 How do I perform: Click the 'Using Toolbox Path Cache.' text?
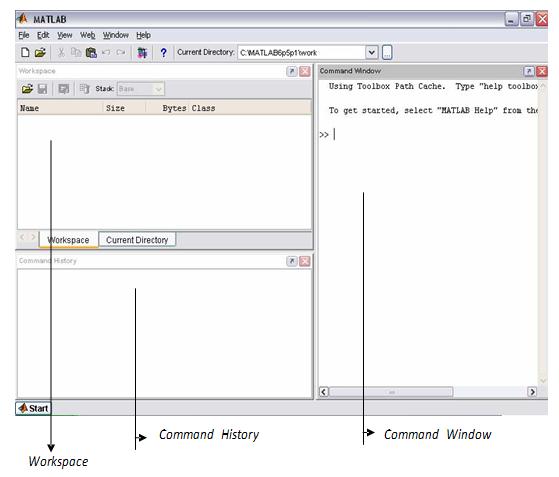[387, 86]
